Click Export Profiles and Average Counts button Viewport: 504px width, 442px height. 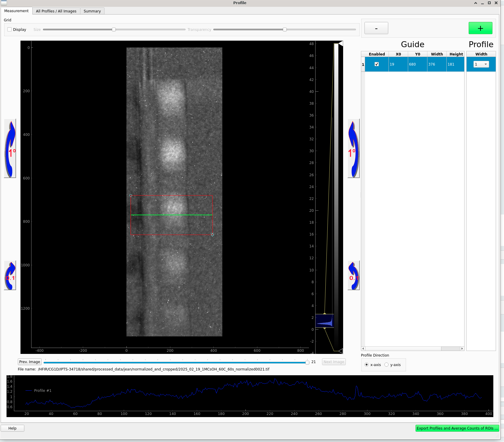457,428
